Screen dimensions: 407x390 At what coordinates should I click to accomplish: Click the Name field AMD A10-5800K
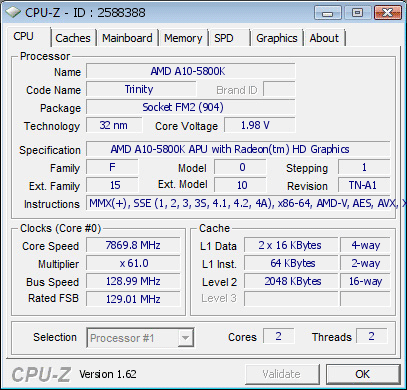tap(191, 71)
